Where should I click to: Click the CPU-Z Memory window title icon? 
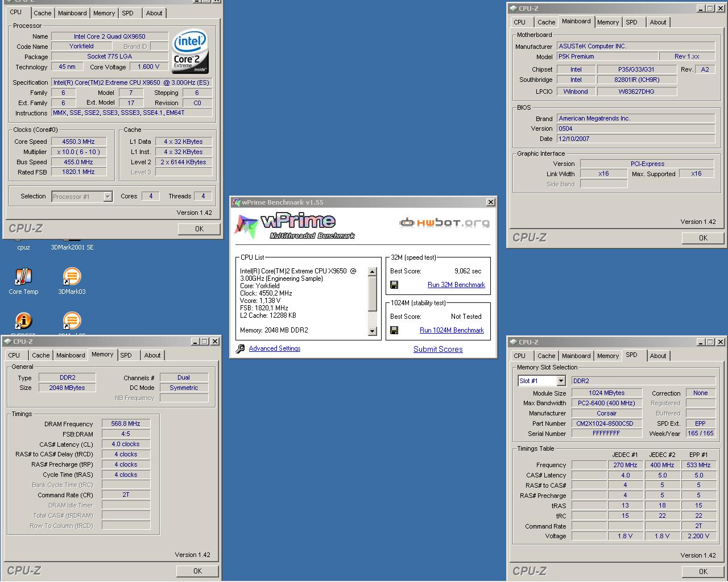pyautogui.click(x=7, y=342)
